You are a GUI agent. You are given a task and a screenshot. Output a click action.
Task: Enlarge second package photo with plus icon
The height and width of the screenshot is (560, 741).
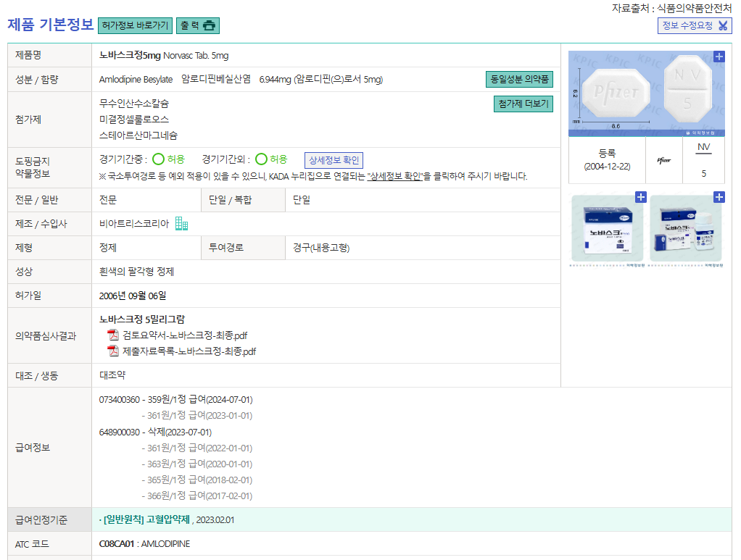[719, 197]
